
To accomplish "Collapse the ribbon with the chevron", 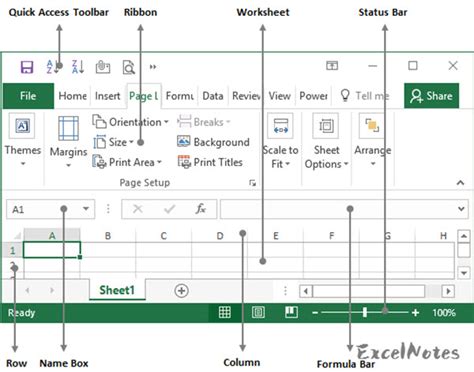I will click(x=460, y=183).
